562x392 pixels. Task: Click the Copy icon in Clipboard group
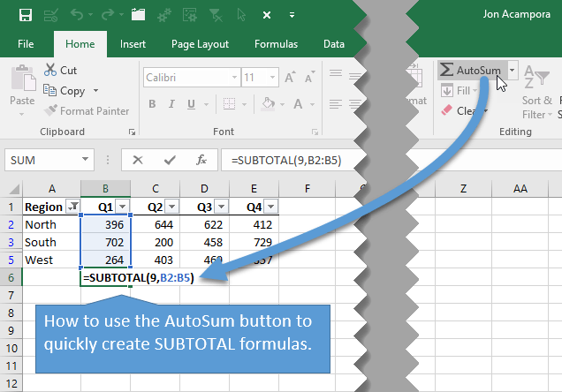(x=49, y=90)
